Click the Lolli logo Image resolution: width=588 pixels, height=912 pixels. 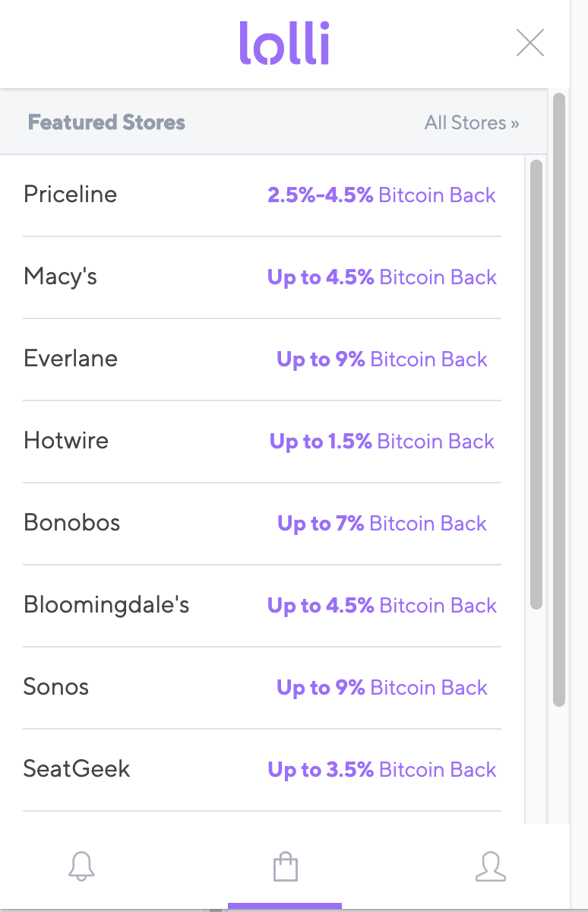click(x=284, y=43)
